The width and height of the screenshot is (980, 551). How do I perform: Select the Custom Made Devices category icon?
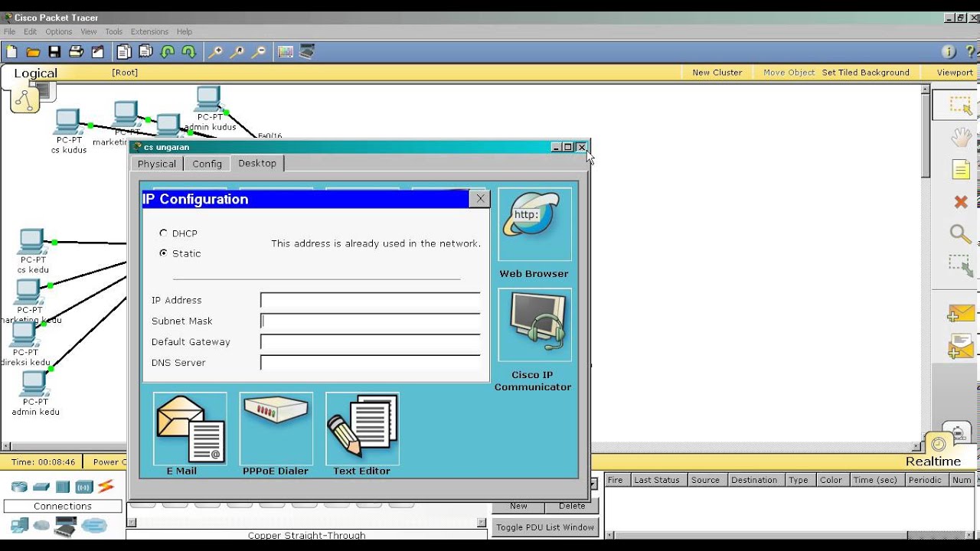coord(67,526)
